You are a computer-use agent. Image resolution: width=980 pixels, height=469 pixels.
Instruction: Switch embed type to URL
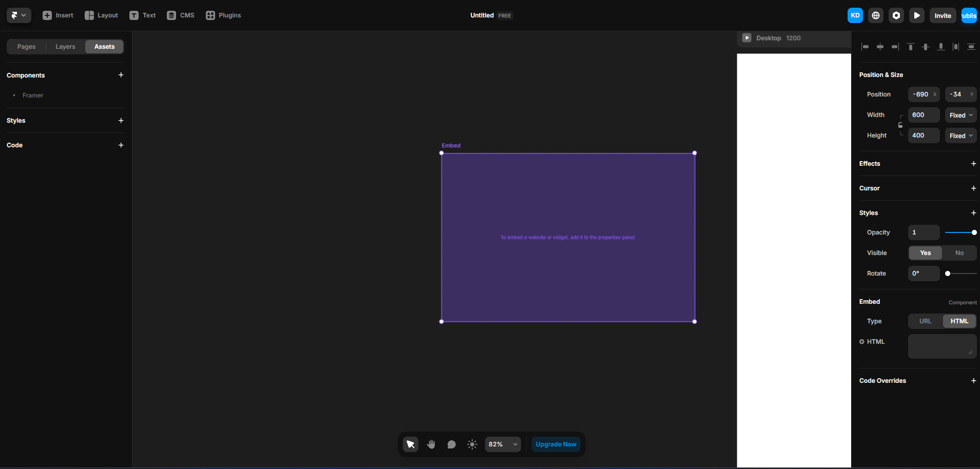(x=925, y=321)
